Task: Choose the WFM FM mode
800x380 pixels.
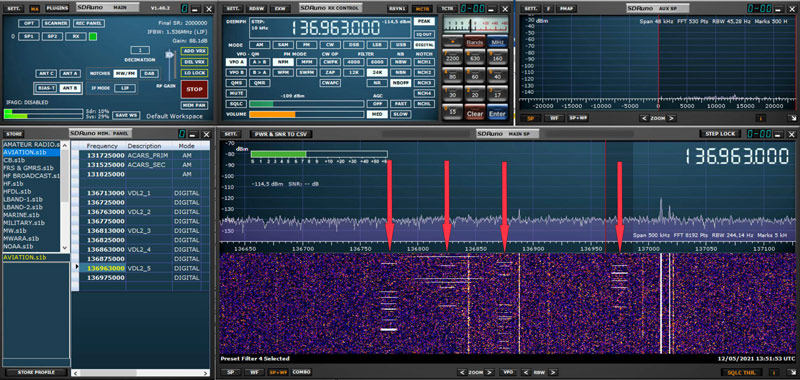Action: (283, 72)
